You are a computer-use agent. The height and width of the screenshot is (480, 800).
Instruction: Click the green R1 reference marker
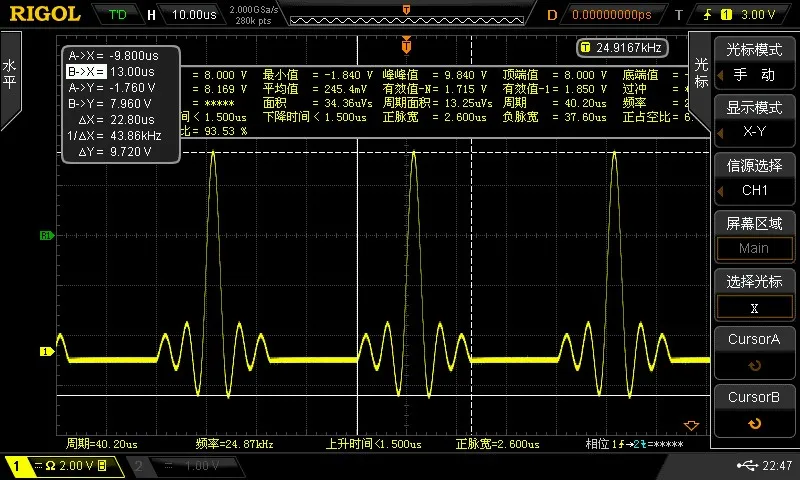click(46, 236)
